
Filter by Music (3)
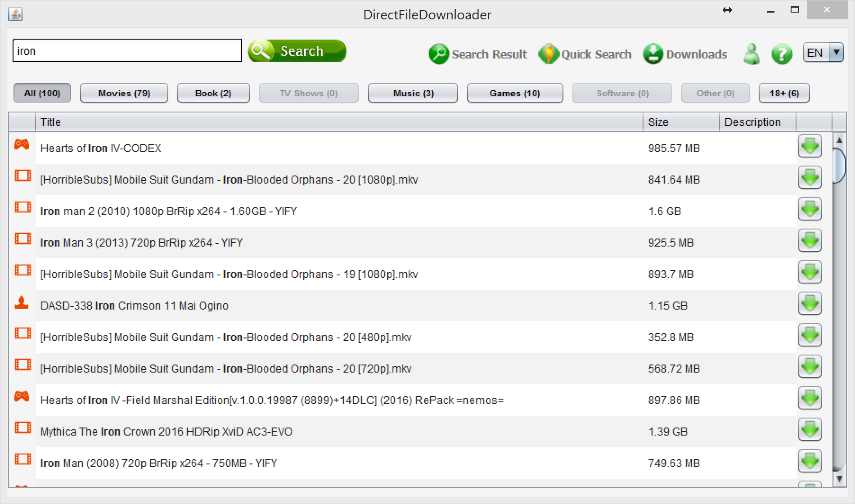[413, 93]
